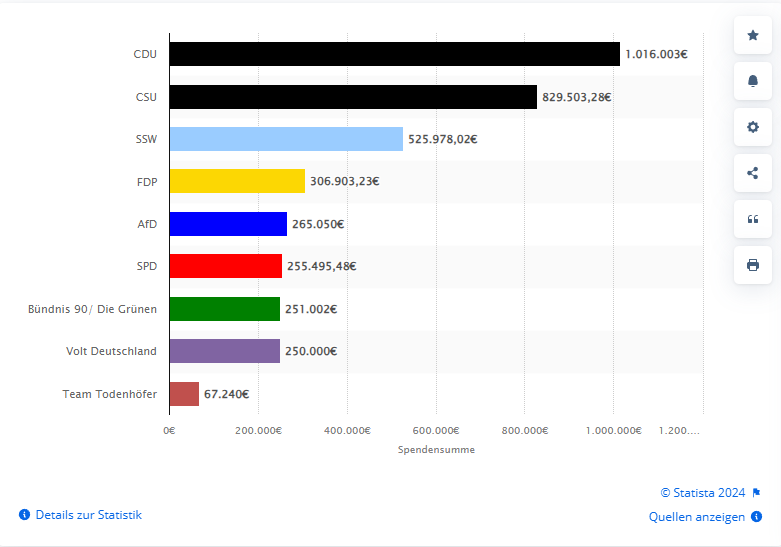Select the black CSU bar
Image resolution: width=781 pixels, height=547 pixels.
tap(353, 97)
